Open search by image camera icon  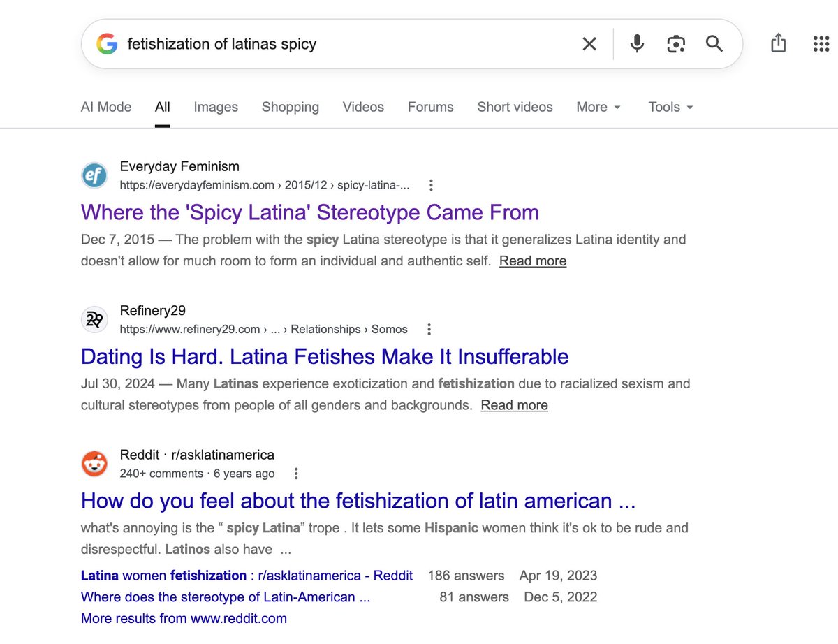click(x=675, y=44)
